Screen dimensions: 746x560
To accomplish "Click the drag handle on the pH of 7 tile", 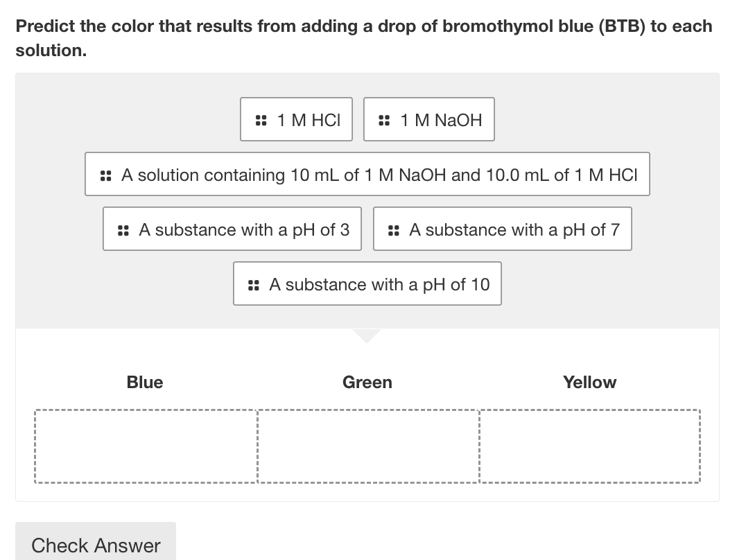I will coord(393,229).
